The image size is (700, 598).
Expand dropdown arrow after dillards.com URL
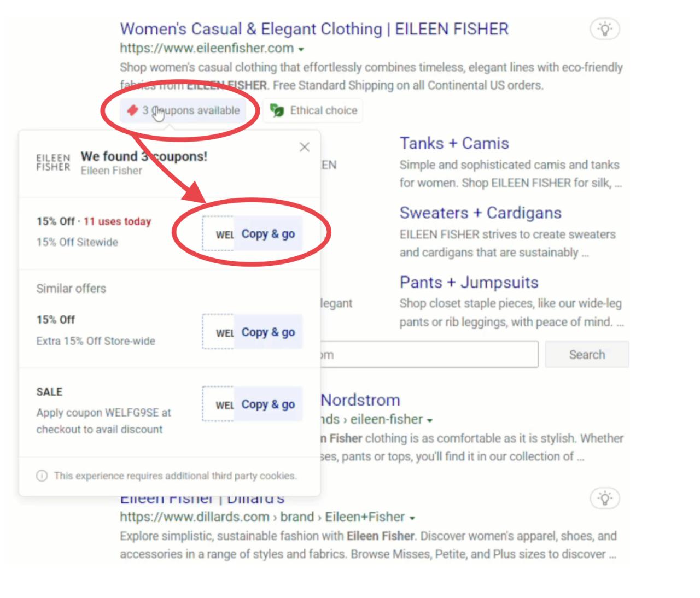(412, 518)
